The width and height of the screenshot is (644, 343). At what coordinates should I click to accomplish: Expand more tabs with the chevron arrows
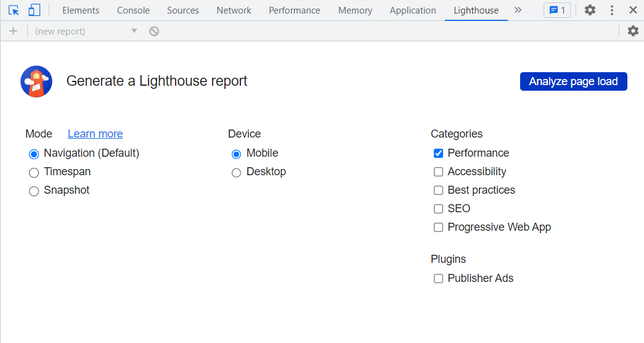tap(518, 10)
